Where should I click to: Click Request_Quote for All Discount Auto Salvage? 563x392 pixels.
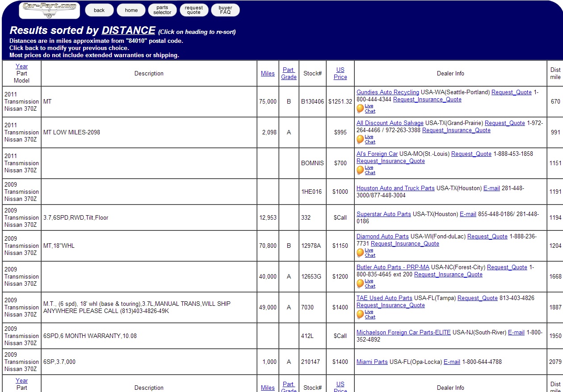click(505, 123)
